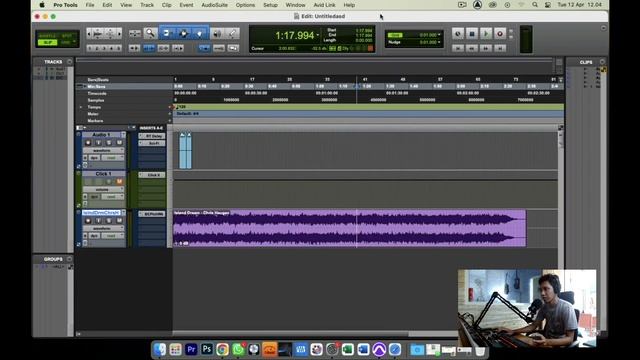Return to zero in transport

(x=458, y=48)
